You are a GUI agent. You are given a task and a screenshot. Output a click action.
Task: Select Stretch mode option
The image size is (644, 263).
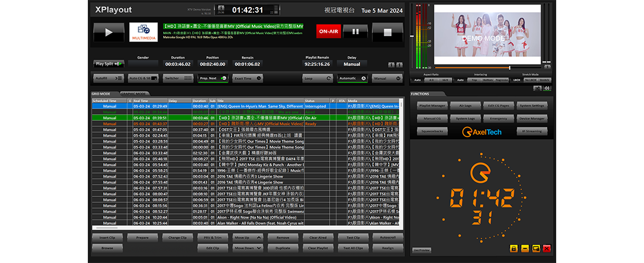pos(544,80)
